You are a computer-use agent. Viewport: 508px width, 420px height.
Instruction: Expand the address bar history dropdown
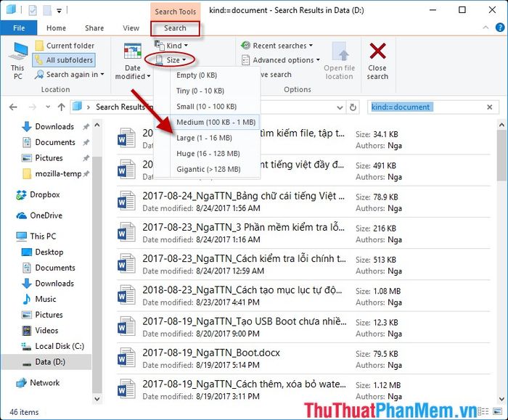340,107
